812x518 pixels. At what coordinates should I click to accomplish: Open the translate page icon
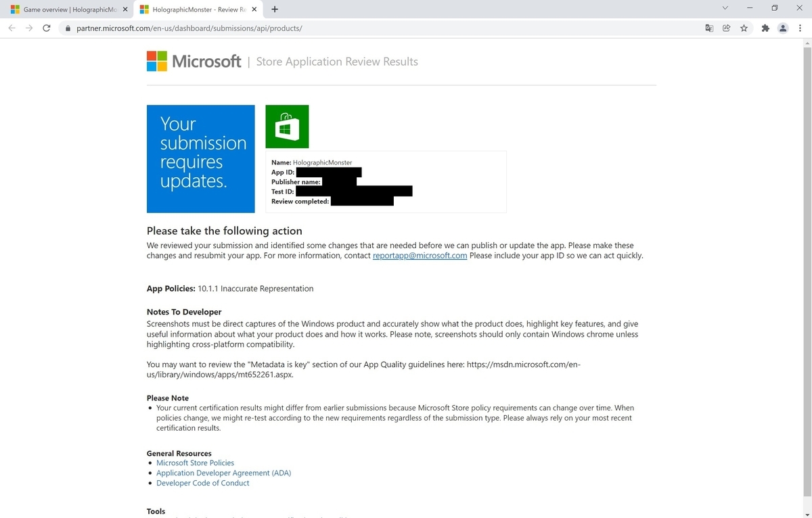709,28
